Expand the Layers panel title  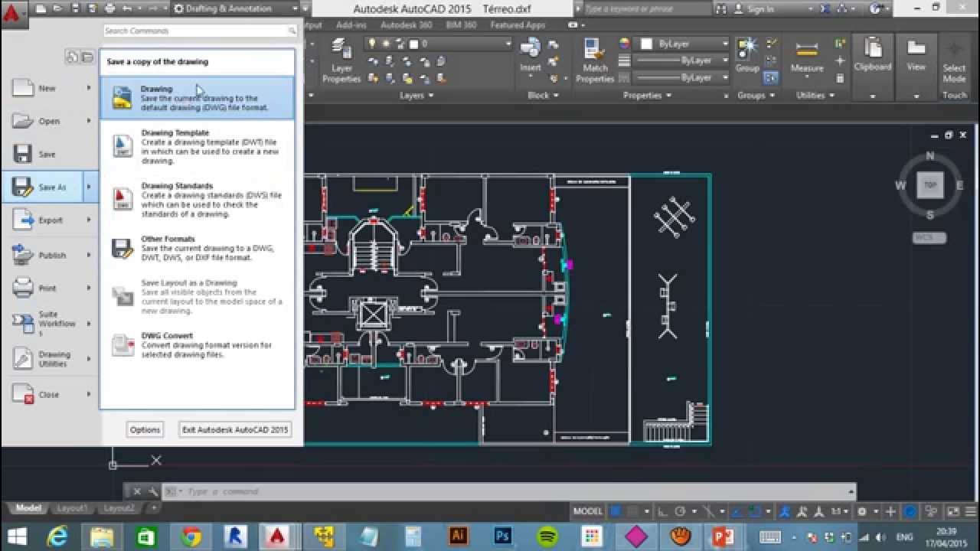coord(416,96)
